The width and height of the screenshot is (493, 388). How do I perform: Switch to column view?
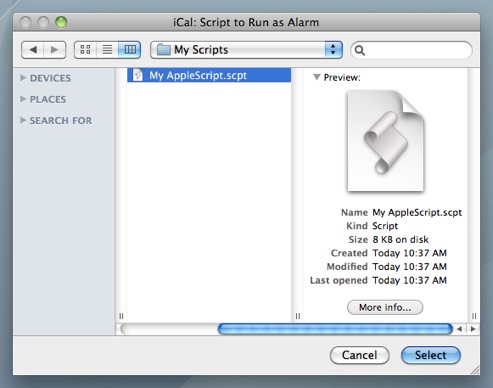point(130,50)
